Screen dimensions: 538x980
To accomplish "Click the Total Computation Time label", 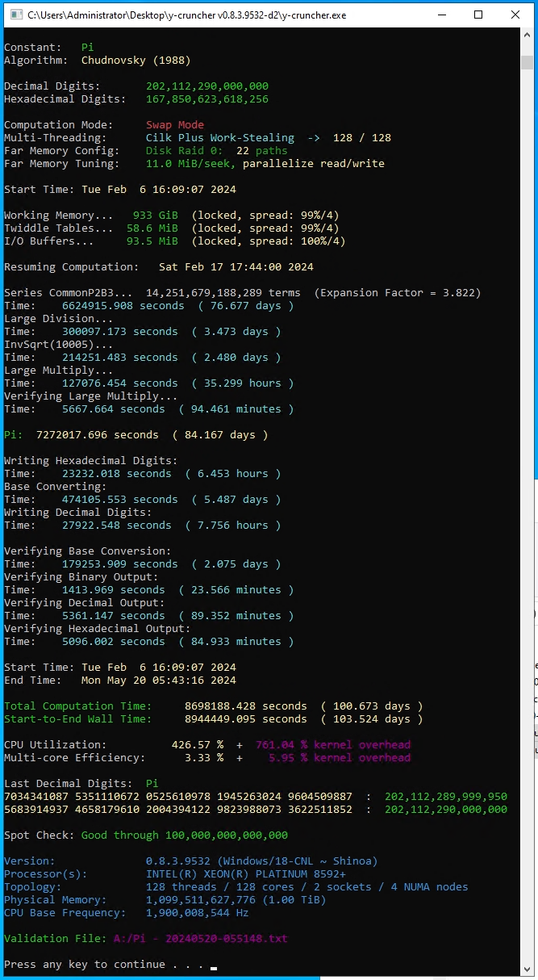I will click(x=75, y=706).
